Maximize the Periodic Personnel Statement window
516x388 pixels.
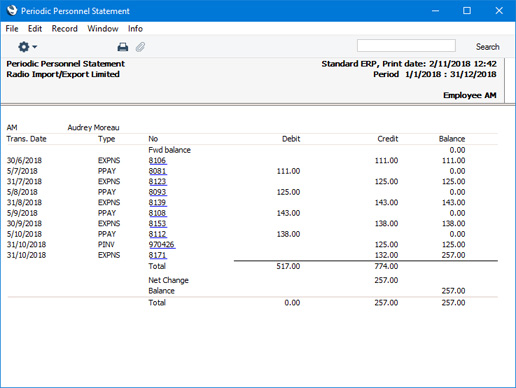tap(467, 11)
